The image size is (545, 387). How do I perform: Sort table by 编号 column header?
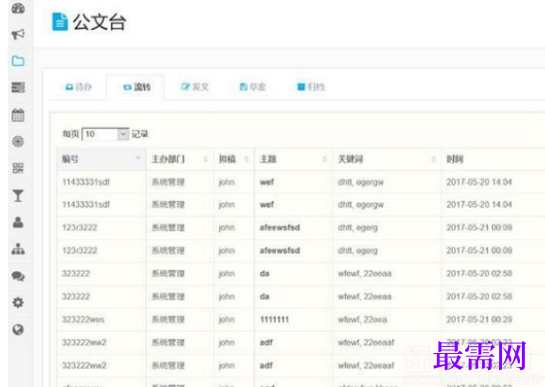101,159
